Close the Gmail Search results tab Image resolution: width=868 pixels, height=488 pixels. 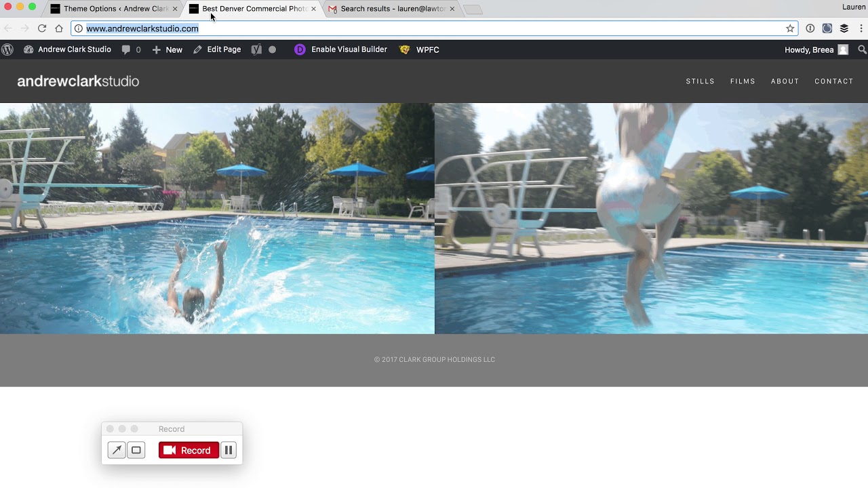(x=452, y=9)
